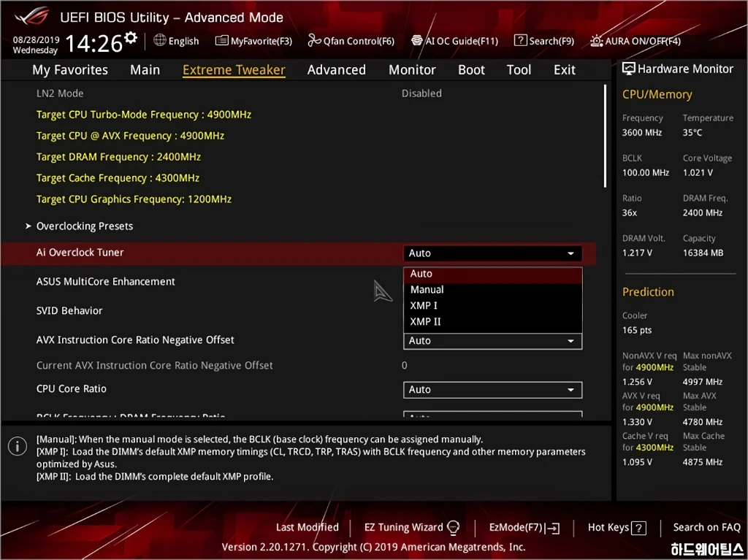This screenshot has width=748, height=560.
Task: Open AVX Instruction Core Ratio Negative Offset dropdown
Action: pyautogui.click(x=492, y=340)
